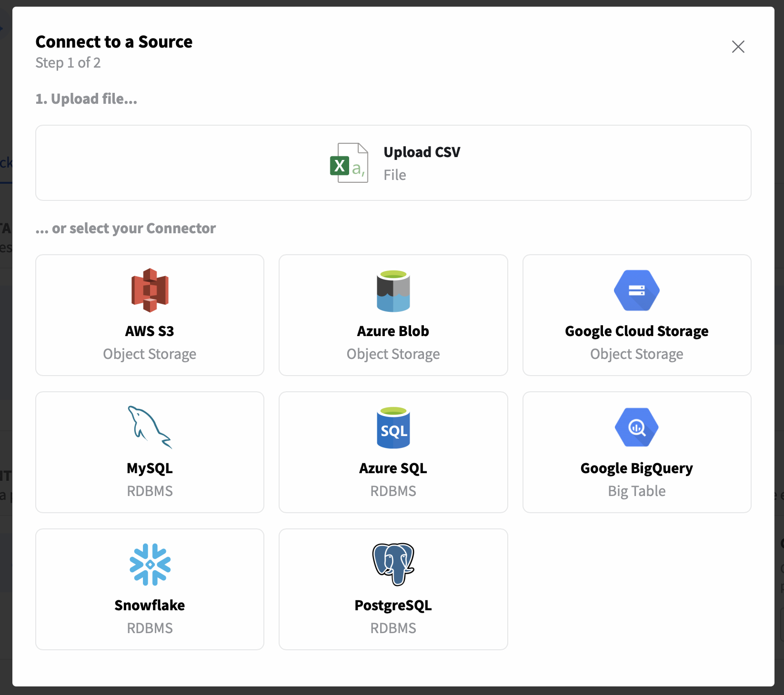
Task: Select the AWS S3 connector name
Action: [x=150, y=331]
